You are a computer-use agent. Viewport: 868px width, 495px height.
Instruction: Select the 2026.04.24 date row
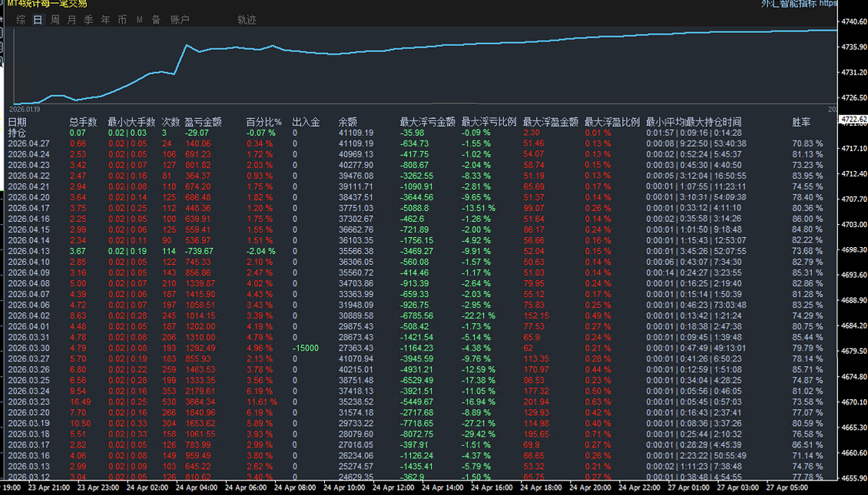pyautogui.click(x=28, y=154)
